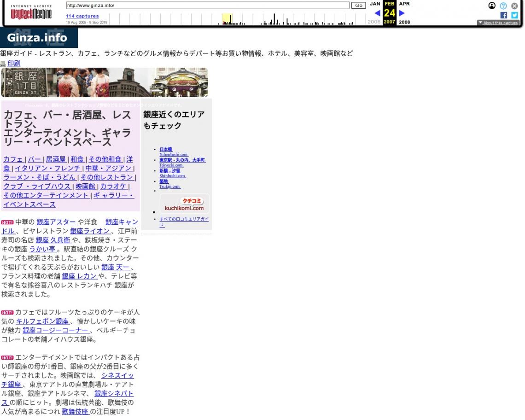The width and height of the screenshot is (525, 420).
Task: Open the クラブ・ライブハウス category link
Action: tap(37, 187)
